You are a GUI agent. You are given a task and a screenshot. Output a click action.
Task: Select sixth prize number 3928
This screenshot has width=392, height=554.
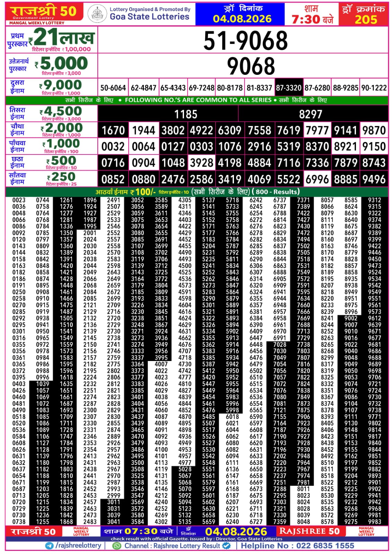(x=202, y=163)
